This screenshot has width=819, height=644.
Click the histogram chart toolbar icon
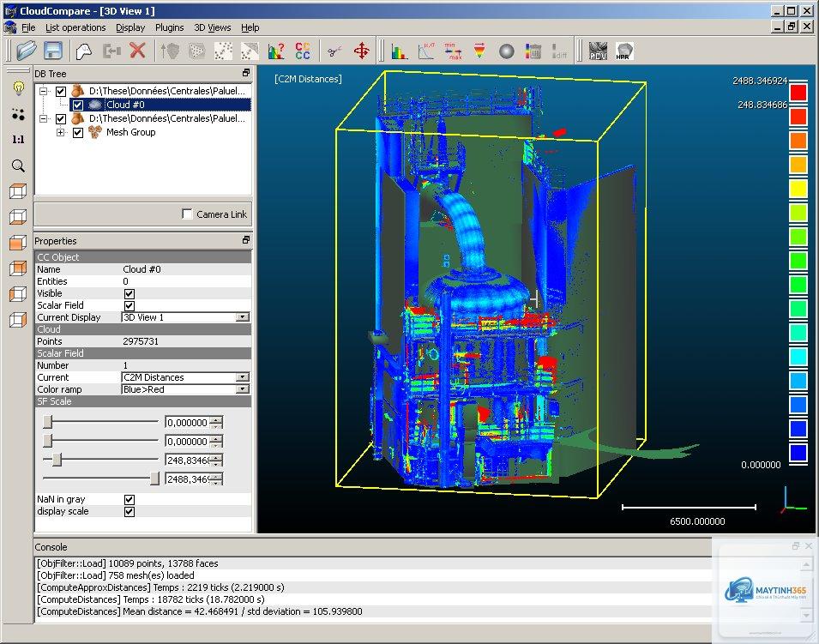[x=400, y=51]
